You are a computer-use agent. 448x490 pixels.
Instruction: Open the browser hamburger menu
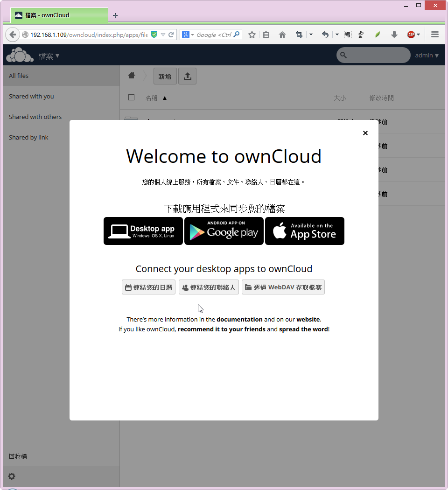pos(435,35)
